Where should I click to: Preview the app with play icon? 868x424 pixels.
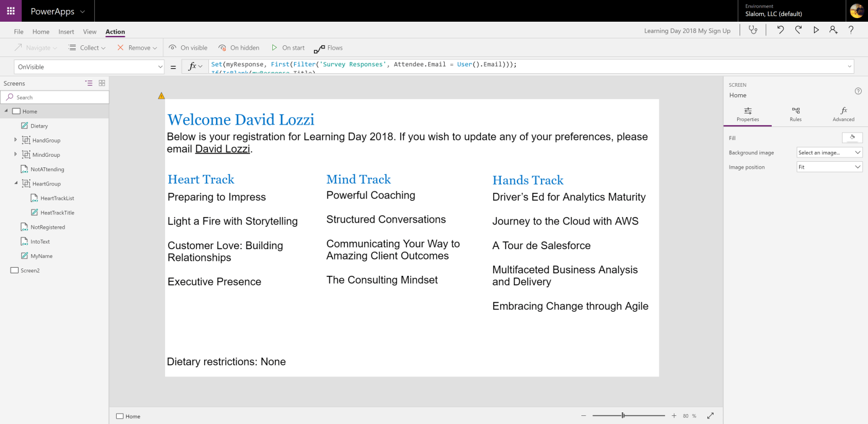tap(816, 30)
